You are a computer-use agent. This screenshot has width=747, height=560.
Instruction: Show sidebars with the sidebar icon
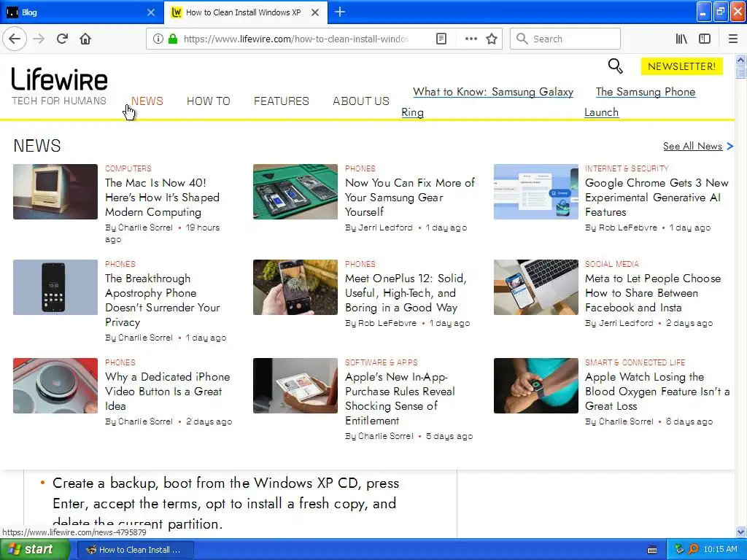[x=705, y=39]
